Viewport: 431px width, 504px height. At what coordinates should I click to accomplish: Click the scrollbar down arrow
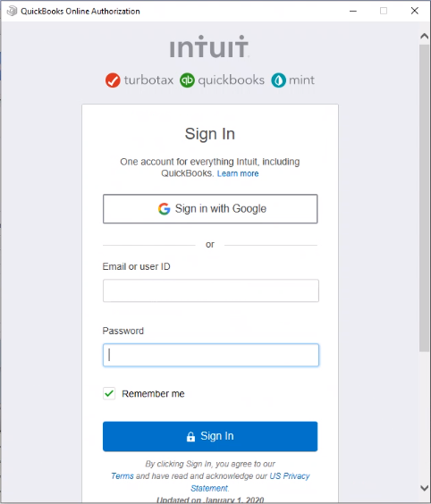(425, 488)
